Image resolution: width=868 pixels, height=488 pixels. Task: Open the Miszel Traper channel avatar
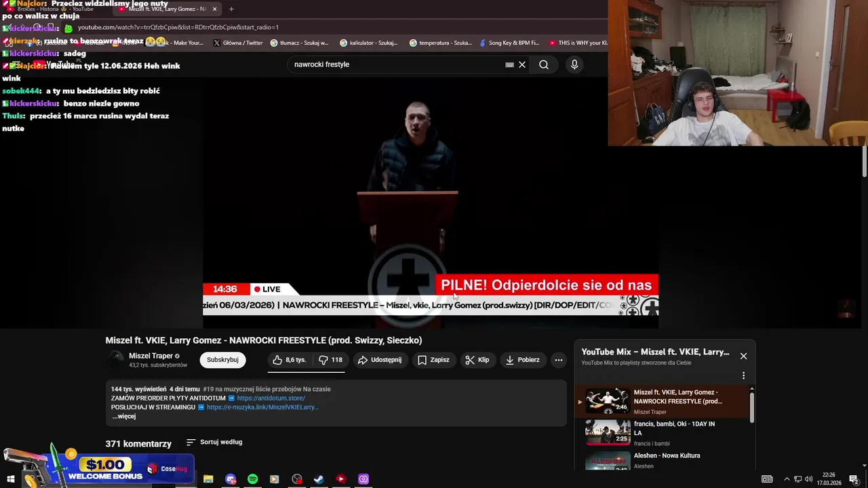116,360
